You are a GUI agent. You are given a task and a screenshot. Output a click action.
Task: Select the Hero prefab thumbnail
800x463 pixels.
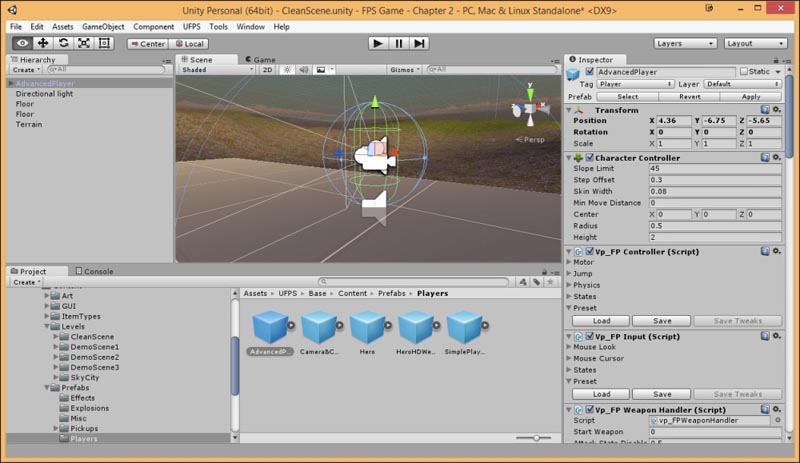click(368, 326)
